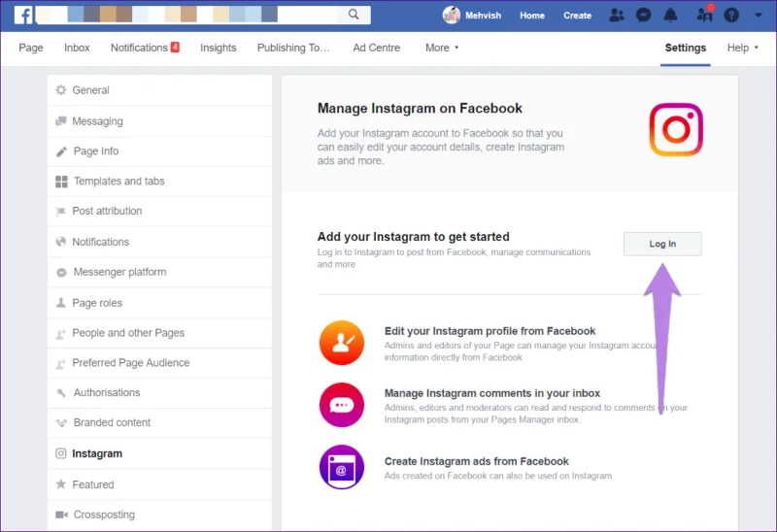
Task: Open Messaging settings label
Action: pos(98,121)
